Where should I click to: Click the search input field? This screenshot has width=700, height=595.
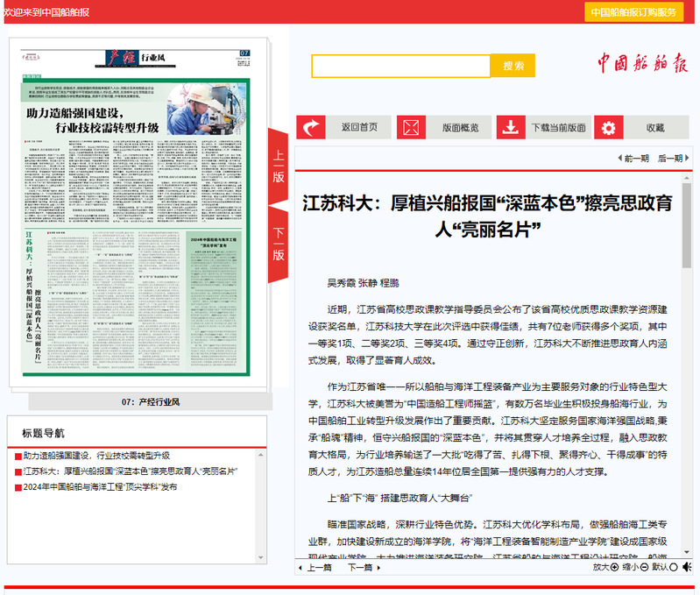(x=400, y=66)
